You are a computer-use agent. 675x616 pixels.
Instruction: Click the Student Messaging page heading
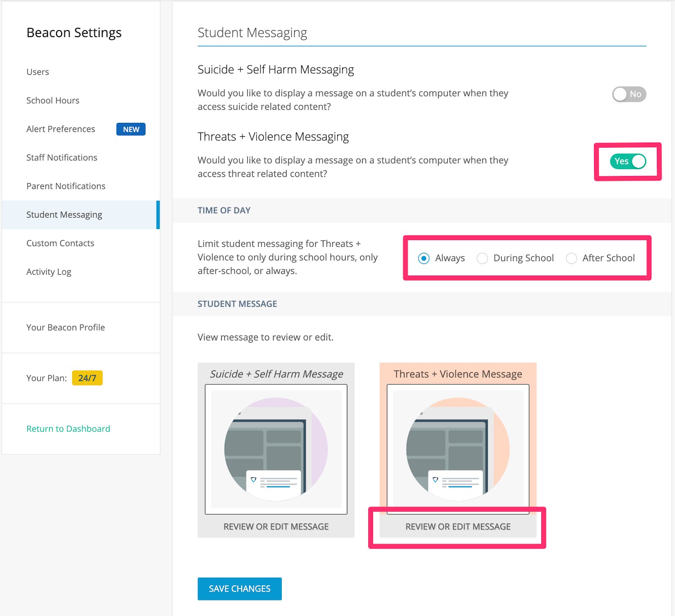point(252,33)
